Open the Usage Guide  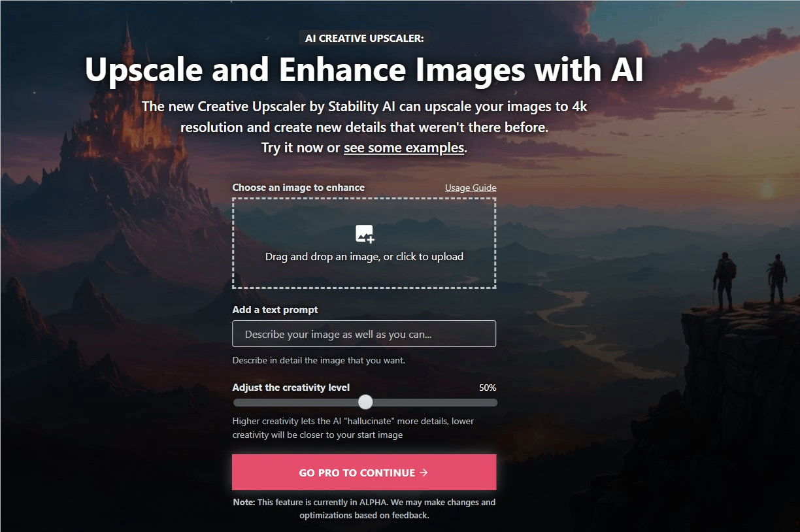470,188
